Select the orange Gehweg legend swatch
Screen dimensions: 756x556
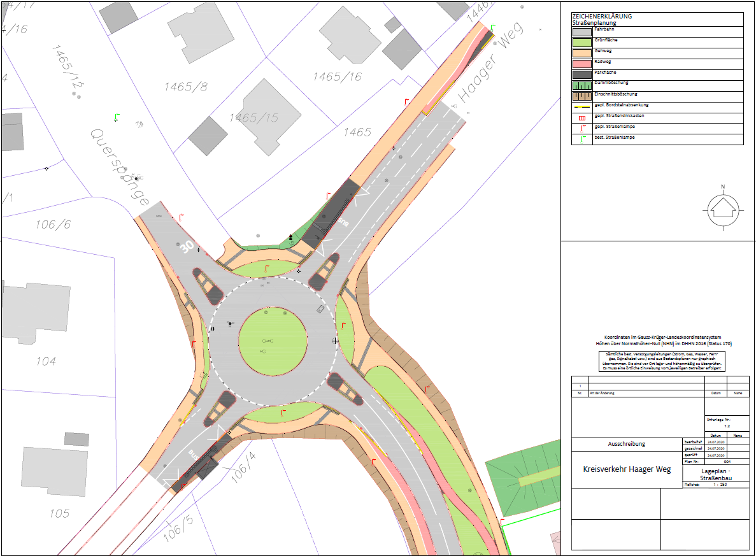tap(581, 54)
